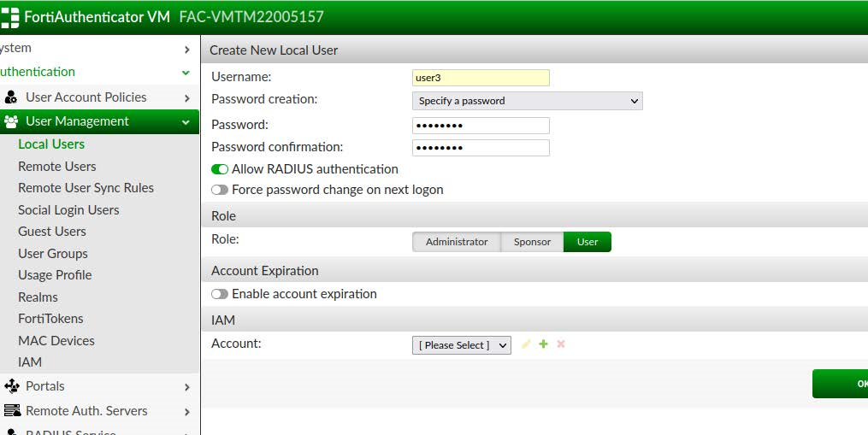Select the Administrator role button

457,242
